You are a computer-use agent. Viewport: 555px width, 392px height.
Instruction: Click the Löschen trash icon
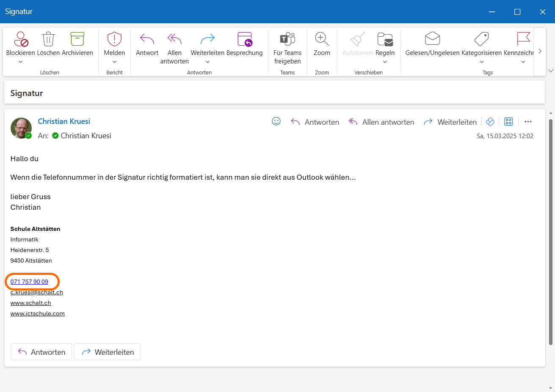pyautogui.click(x=48, y=39)
